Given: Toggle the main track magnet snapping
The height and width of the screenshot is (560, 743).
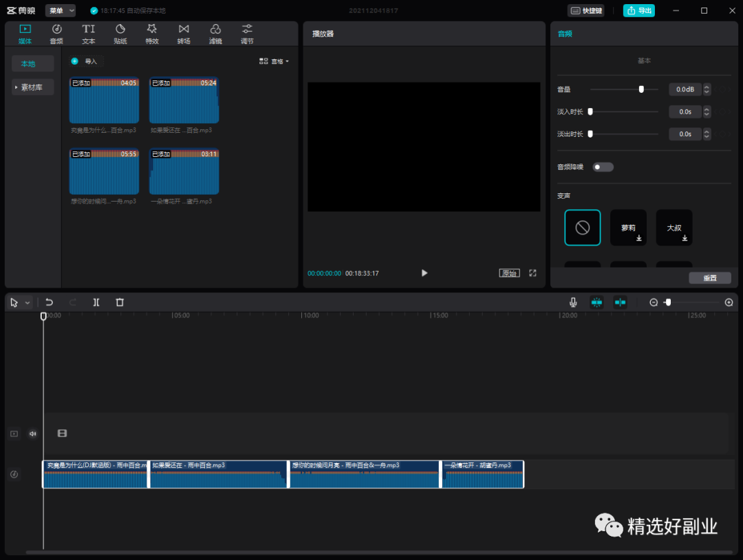Looking at the screenshot, I should tap(596, 302).
